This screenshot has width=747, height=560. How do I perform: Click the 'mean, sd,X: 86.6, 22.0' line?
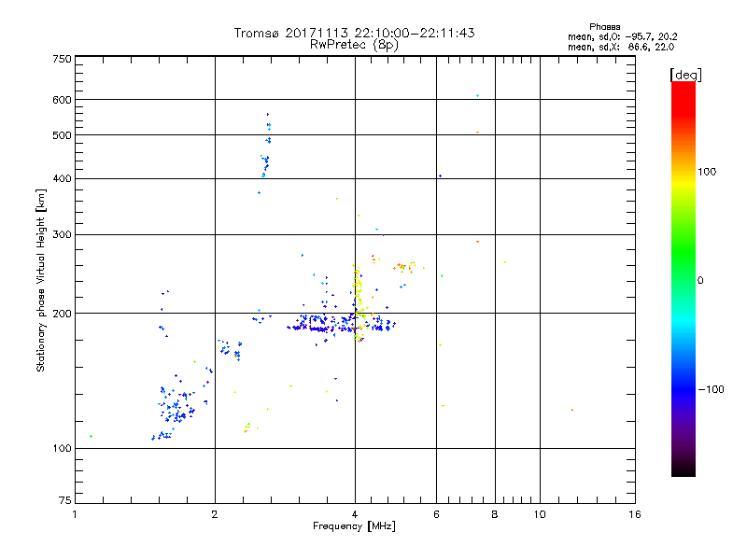pos(621,47)
